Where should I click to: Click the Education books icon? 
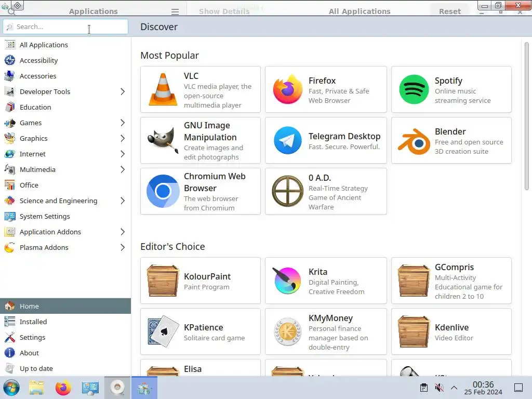coord(9,107)
